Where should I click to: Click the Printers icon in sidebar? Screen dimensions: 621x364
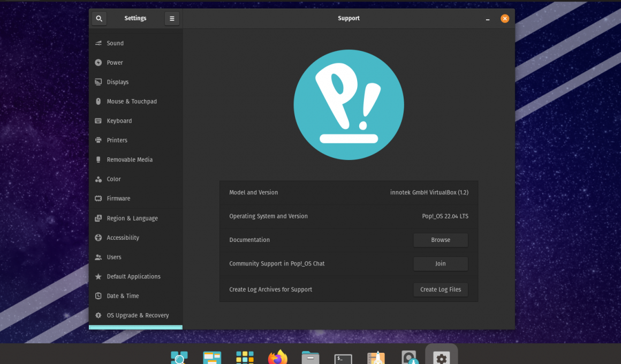(99, 140)
